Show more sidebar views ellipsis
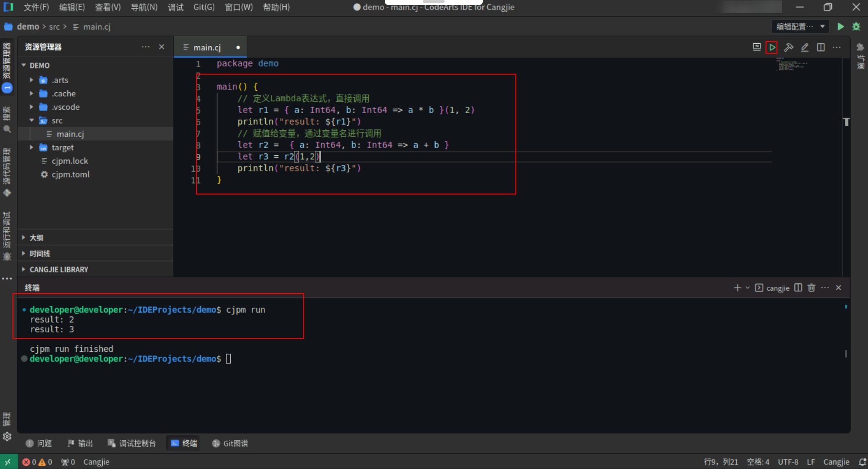The height and width of the screenshot is (469, 868). tap(7, 278)
